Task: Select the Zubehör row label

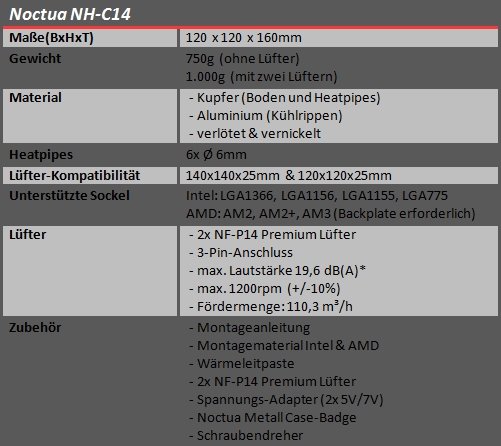Action: (x=35, y=328)
